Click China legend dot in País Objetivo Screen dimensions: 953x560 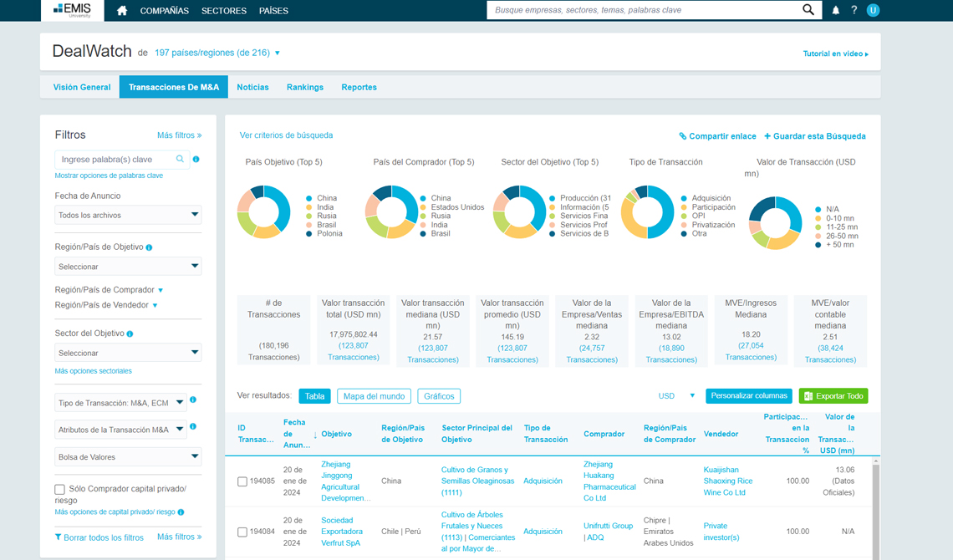coord(309,198)
